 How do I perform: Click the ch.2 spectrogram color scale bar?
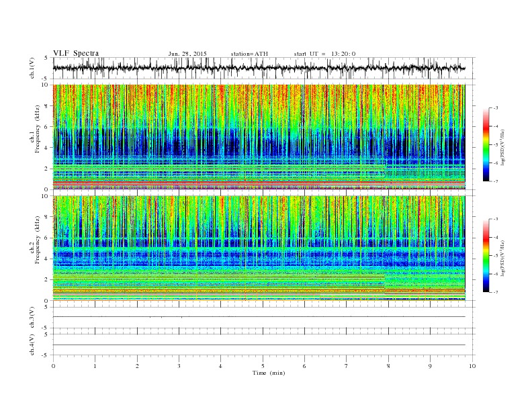pos(486,256)
